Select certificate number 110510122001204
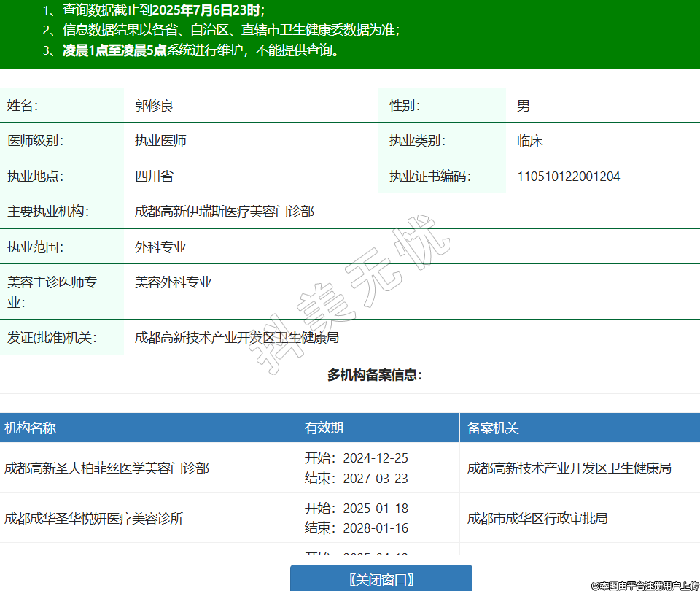 pyautogui.click(x=568, y=177)
